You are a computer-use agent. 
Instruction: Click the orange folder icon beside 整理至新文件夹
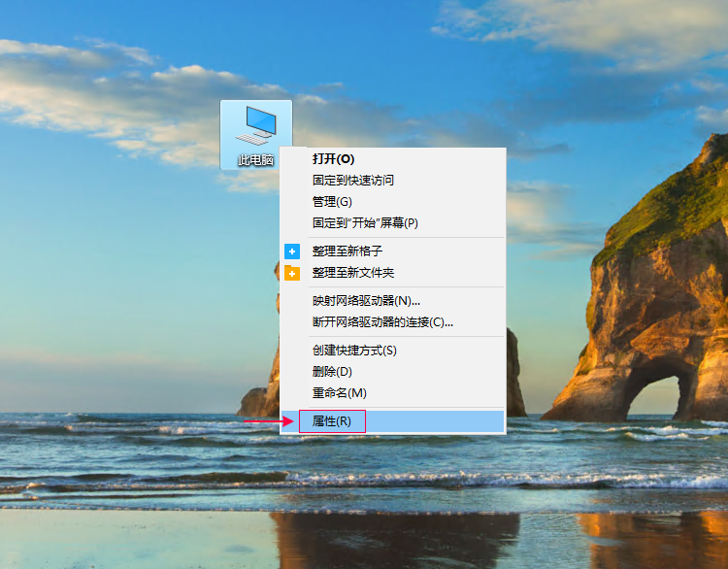pos(292,273)
